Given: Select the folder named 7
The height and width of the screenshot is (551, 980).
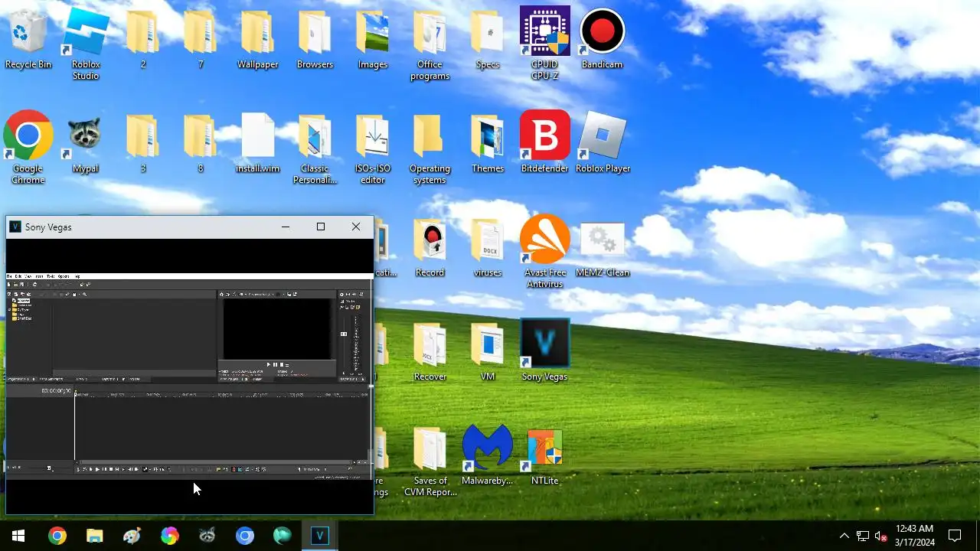Looking at the screenshot, I should point(201,39).
